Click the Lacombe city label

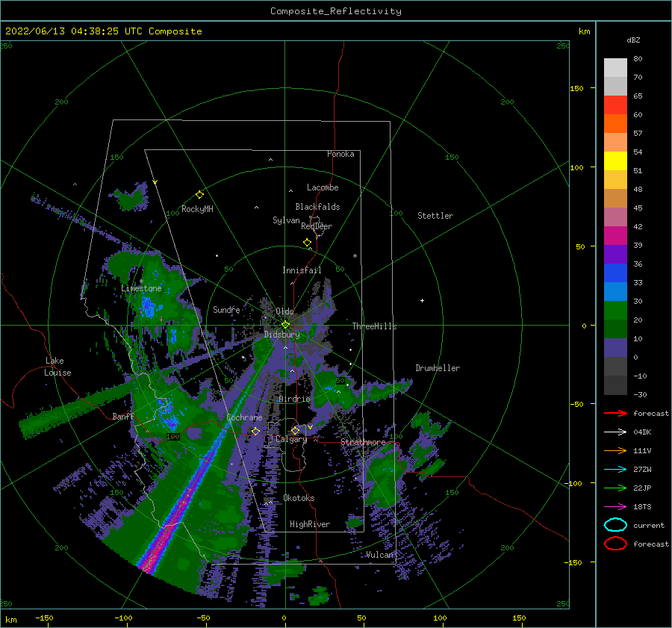click(x=323, y=187)
